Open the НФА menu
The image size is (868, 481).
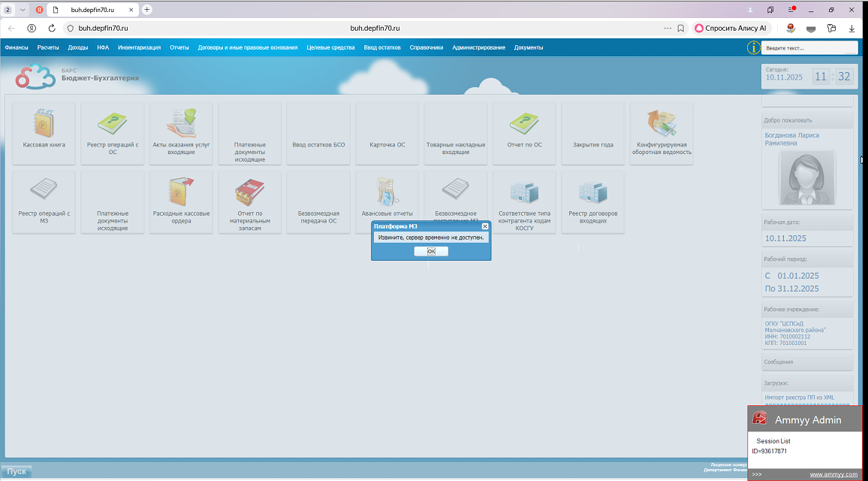(x=103, y=47)
